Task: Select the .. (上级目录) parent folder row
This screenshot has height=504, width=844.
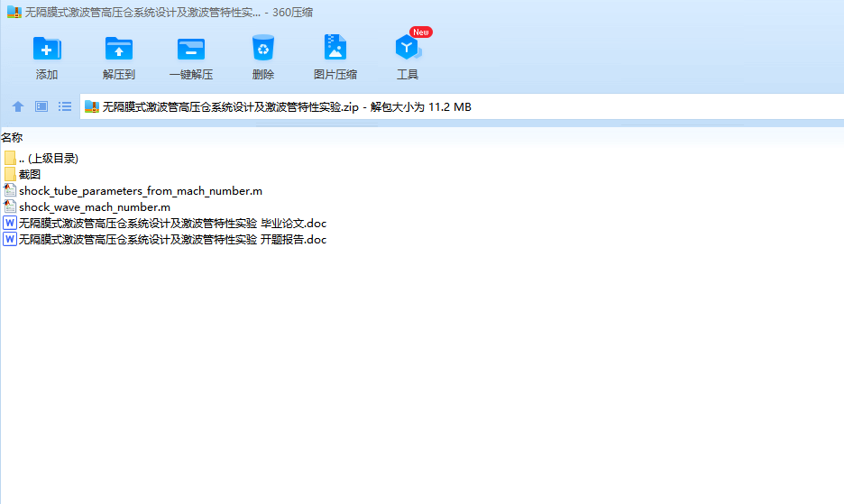Action: pyautogui.click(x=49, y=159)
